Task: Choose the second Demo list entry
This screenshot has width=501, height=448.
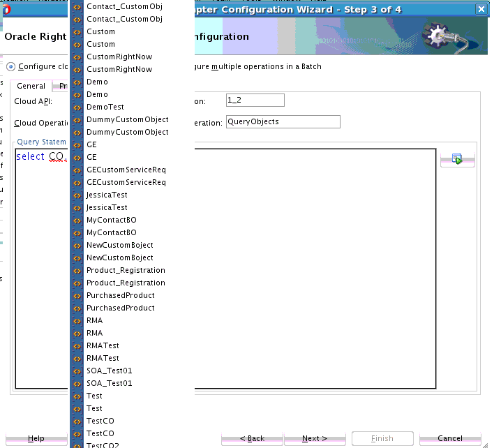Action: 97,95
